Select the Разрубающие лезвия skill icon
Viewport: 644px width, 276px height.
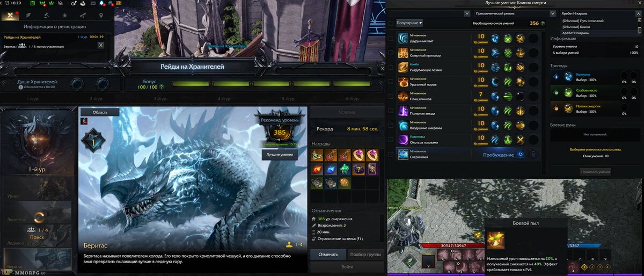[403, 67]
